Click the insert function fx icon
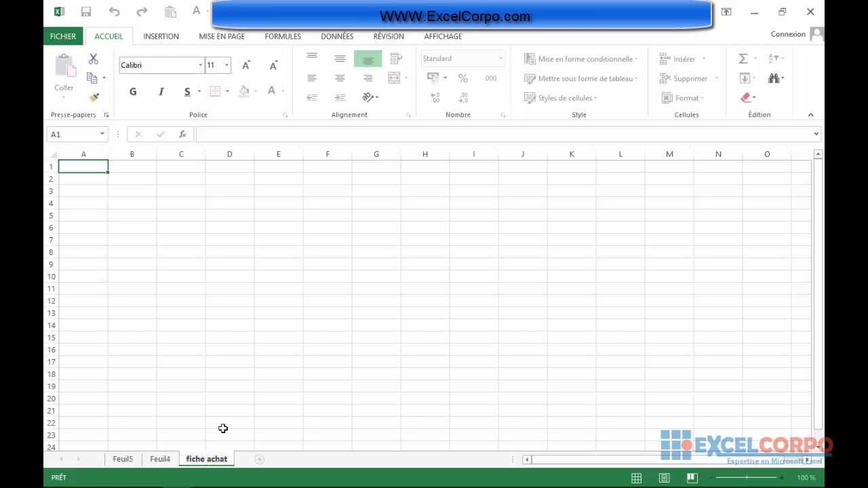 coord(182,134)
